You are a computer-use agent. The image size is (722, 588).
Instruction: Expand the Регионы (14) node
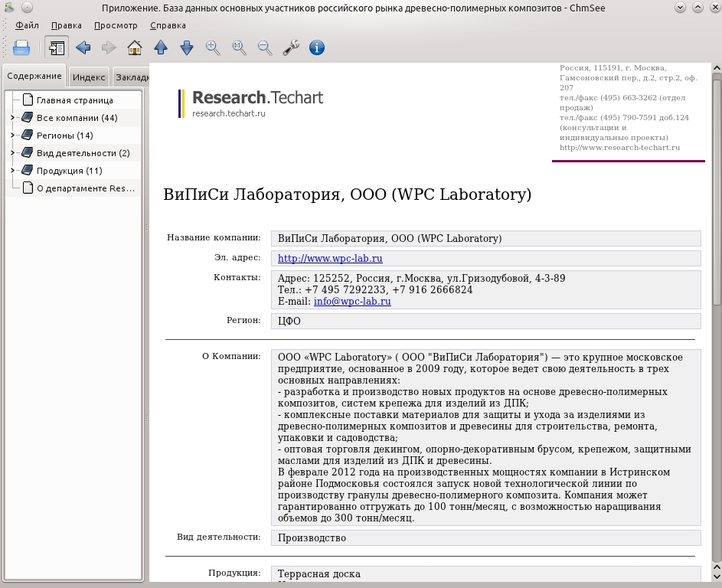click(x=12, y=136)
